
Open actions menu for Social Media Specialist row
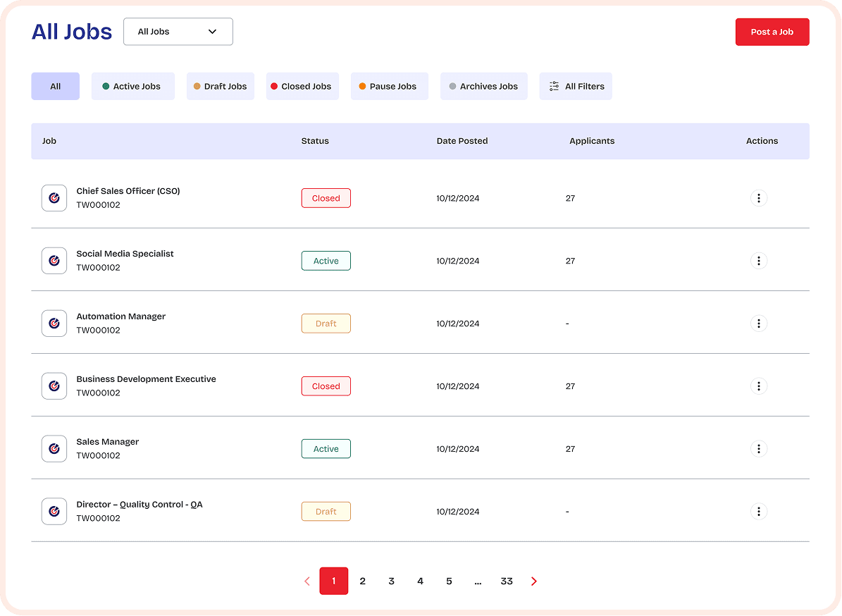[x=758, y=261]
